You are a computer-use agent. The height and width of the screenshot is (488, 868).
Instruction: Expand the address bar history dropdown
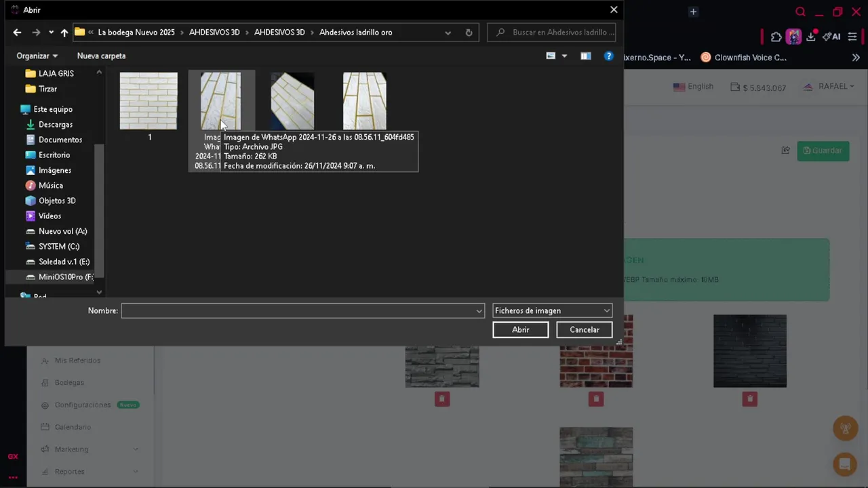tap(448, 33)
